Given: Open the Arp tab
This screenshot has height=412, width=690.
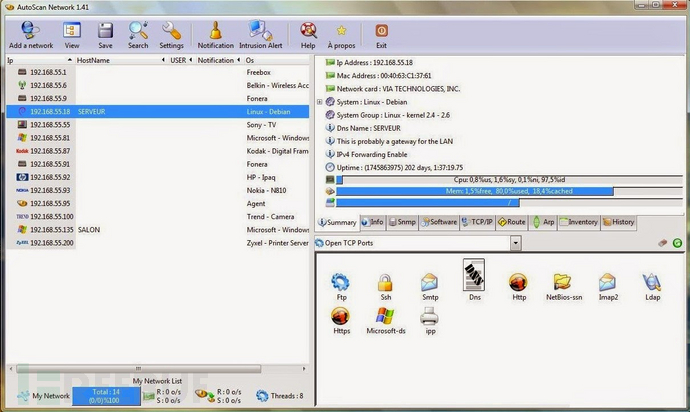Looking at the screenshot, I should tap(543, 222).
